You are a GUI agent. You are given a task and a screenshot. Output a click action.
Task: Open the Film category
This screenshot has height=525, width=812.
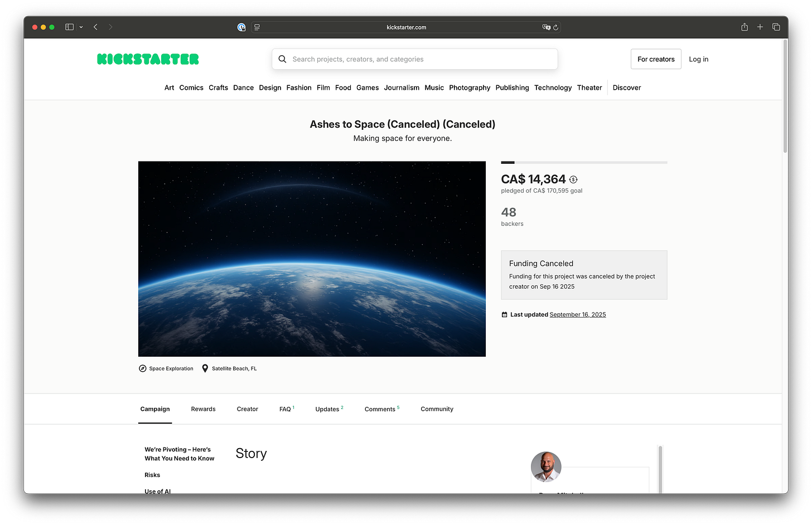(323, 87)
